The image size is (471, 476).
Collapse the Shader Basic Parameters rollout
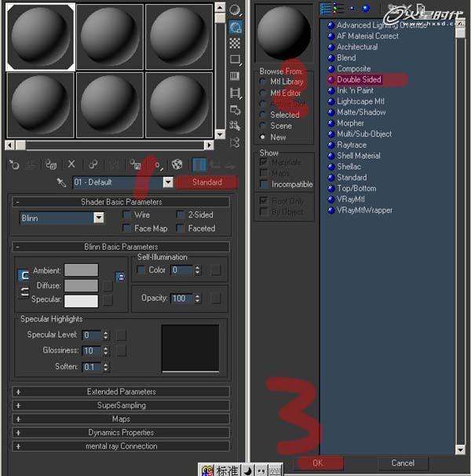pos(121,202)
